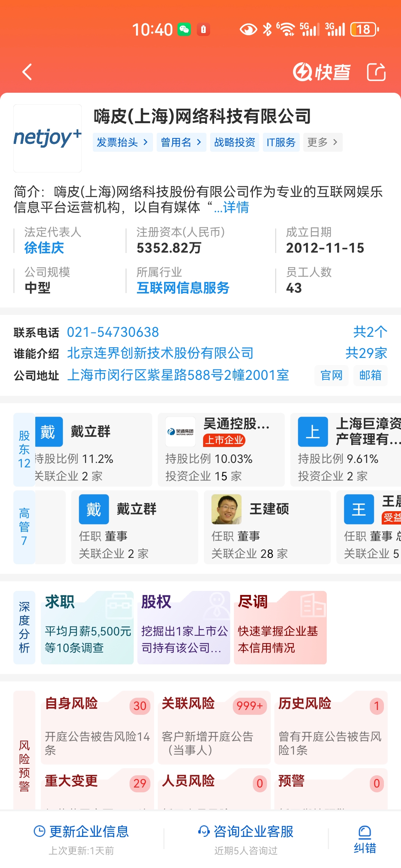This screenshot has width=401, height=868.
Task: Open 高管 7 executives section
Action: click(24, 527)
